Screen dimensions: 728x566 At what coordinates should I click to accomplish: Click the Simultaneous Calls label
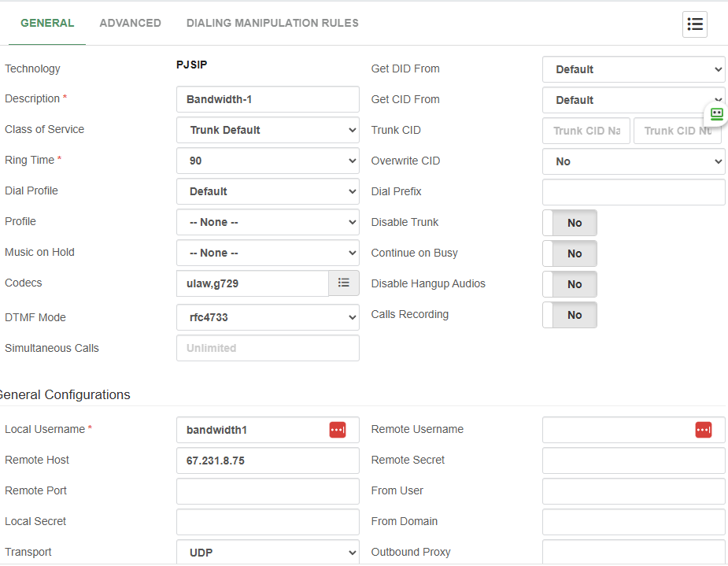pos(52,348)
